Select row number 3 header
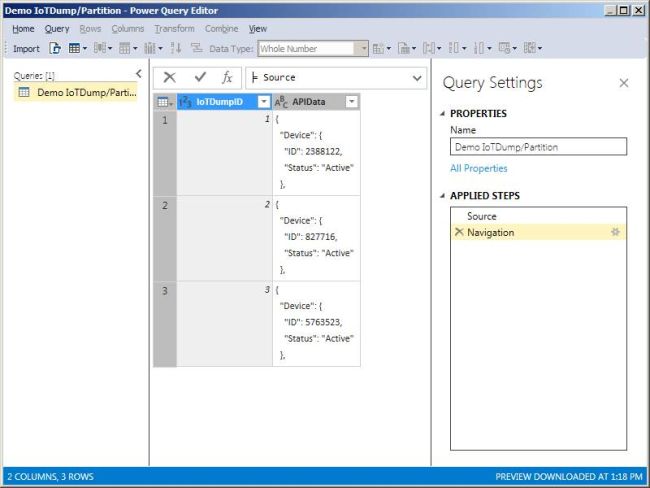This screenshot has height=488, width=650. (x=165, y=323)
